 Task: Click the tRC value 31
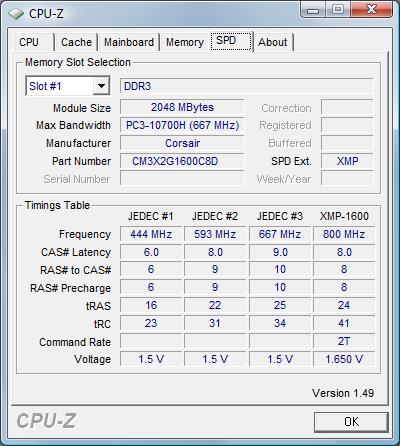click(x=215, y=323)
